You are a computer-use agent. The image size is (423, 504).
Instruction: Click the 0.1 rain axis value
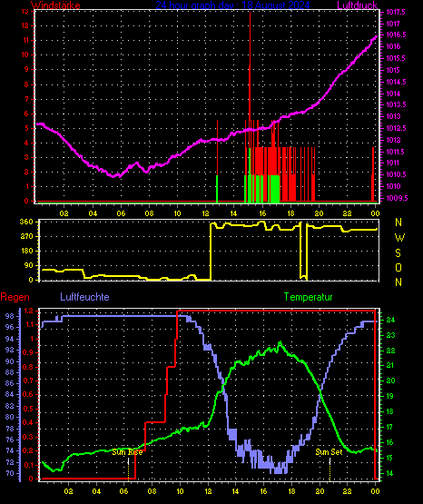(27, 465)
